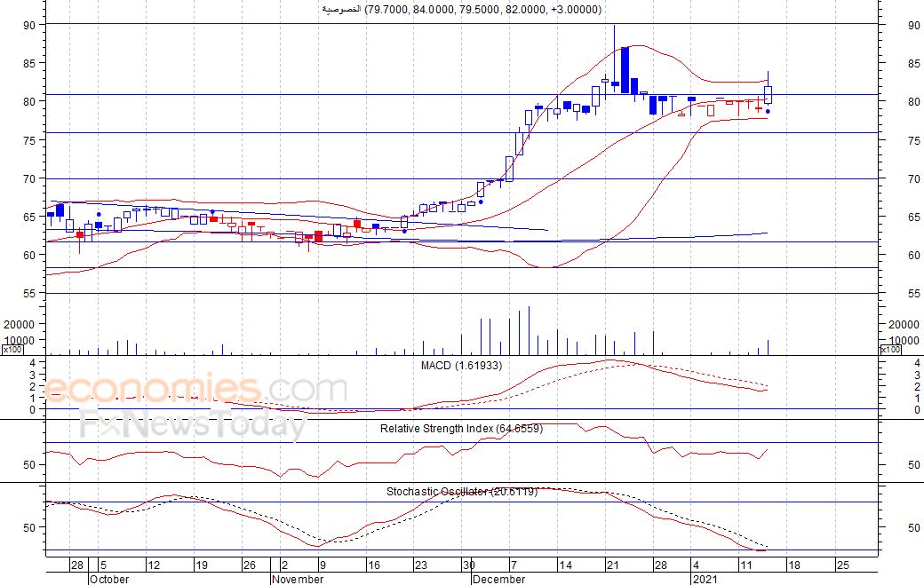Viewport: 924px width, 585px height.
Task: Click the date label 28 before October
Action: point(77,565)
